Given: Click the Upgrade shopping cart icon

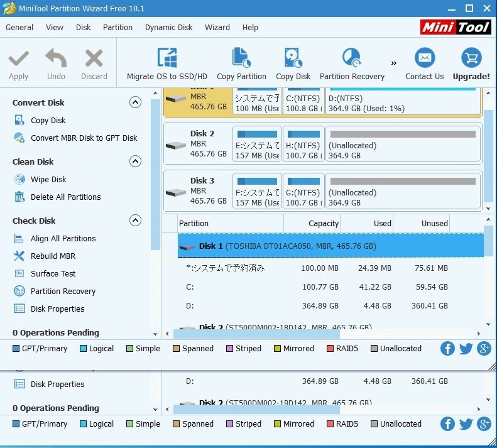Looking at the screenshot, I should click(471, 58).
